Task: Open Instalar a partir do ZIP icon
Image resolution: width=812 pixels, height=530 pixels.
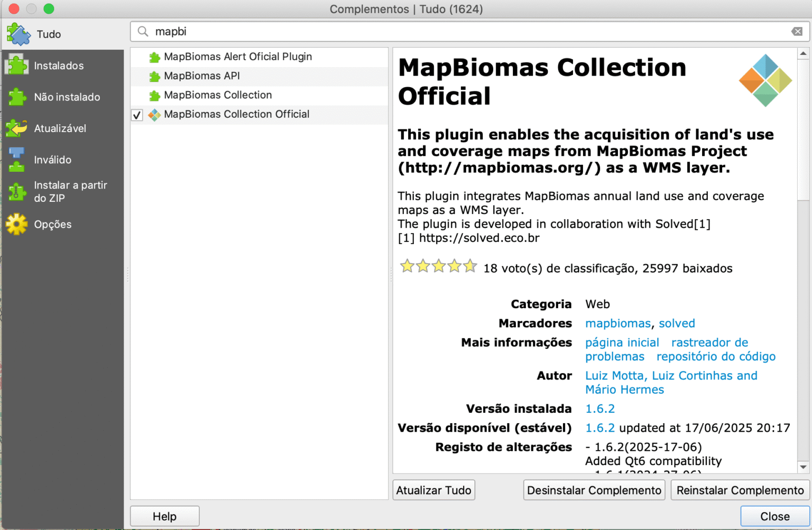Action: 16,191
